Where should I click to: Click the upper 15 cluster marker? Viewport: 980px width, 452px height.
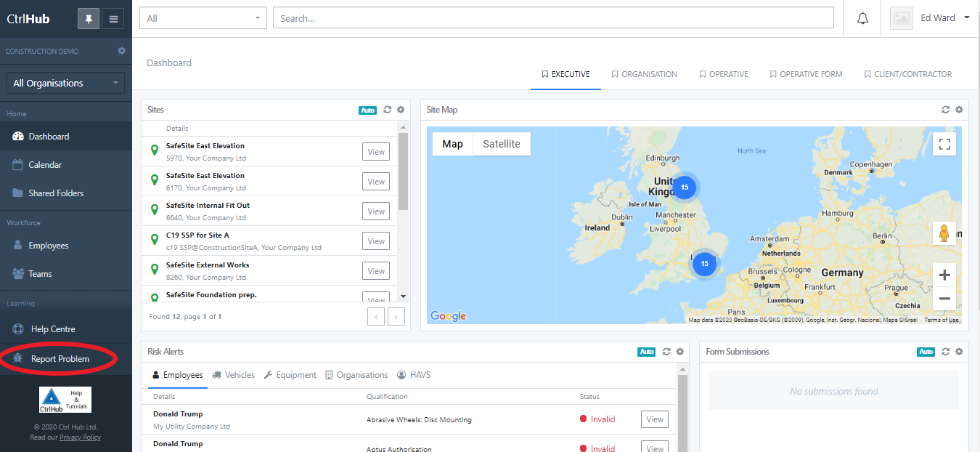pos(684,187)
